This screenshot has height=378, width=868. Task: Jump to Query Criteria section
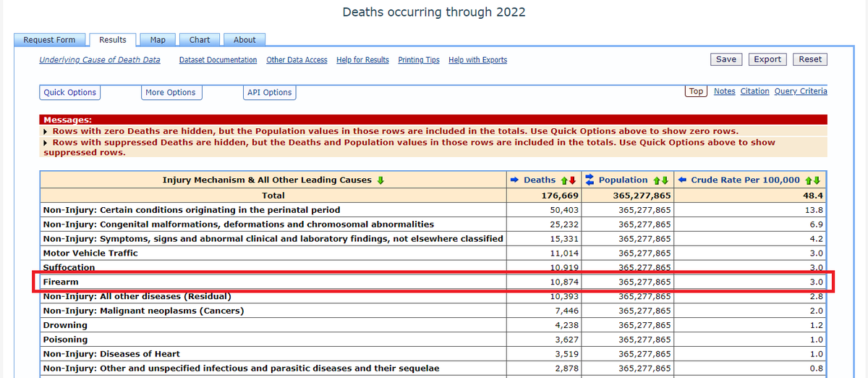(800, 91)
